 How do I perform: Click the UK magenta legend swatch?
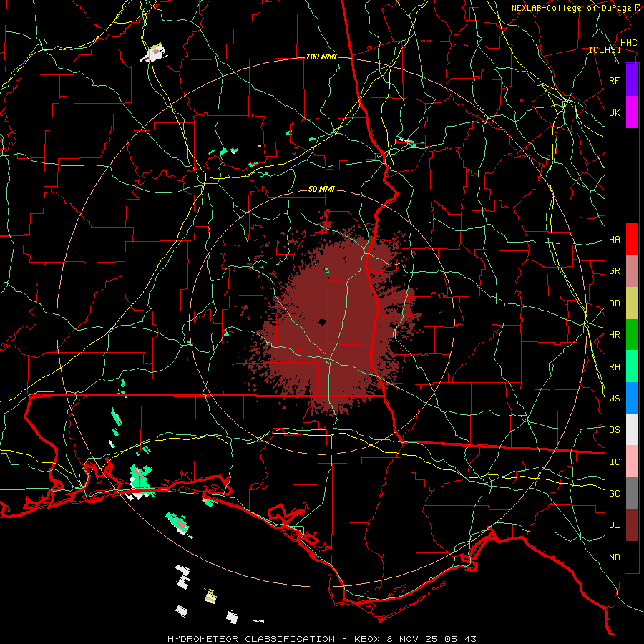[632, 112]
